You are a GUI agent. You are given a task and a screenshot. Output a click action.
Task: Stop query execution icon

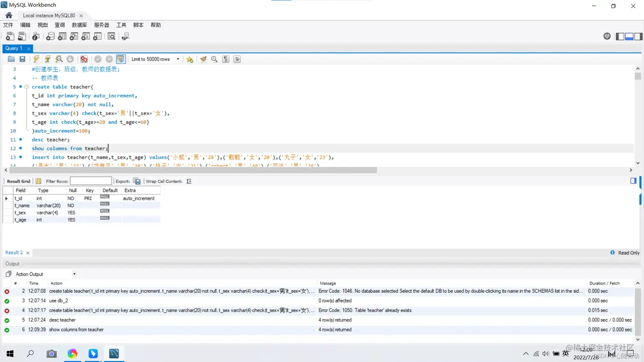pos(70,59)
